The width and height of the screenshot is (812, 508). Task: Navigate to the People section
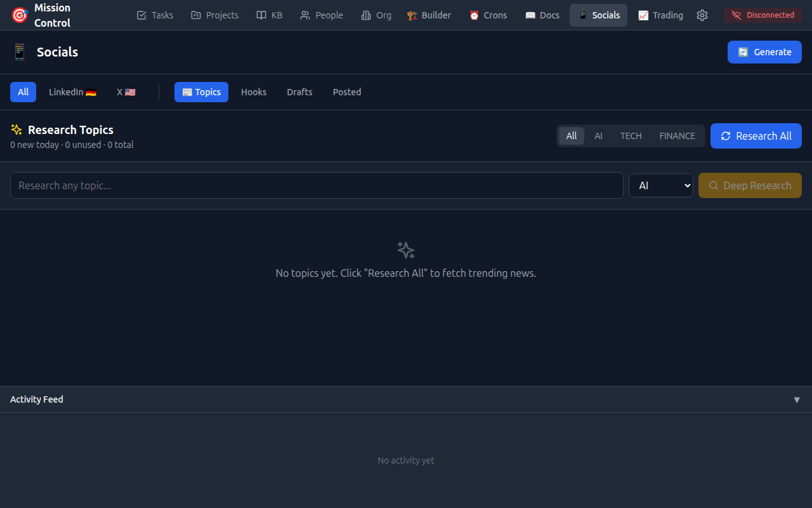[x=322, y=15]
